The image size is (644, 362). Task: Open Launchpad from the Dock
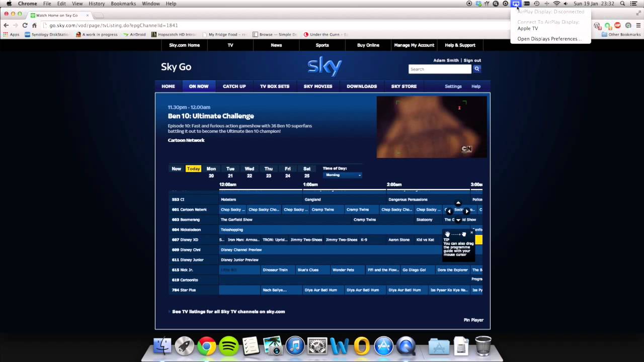coord(184,346)
